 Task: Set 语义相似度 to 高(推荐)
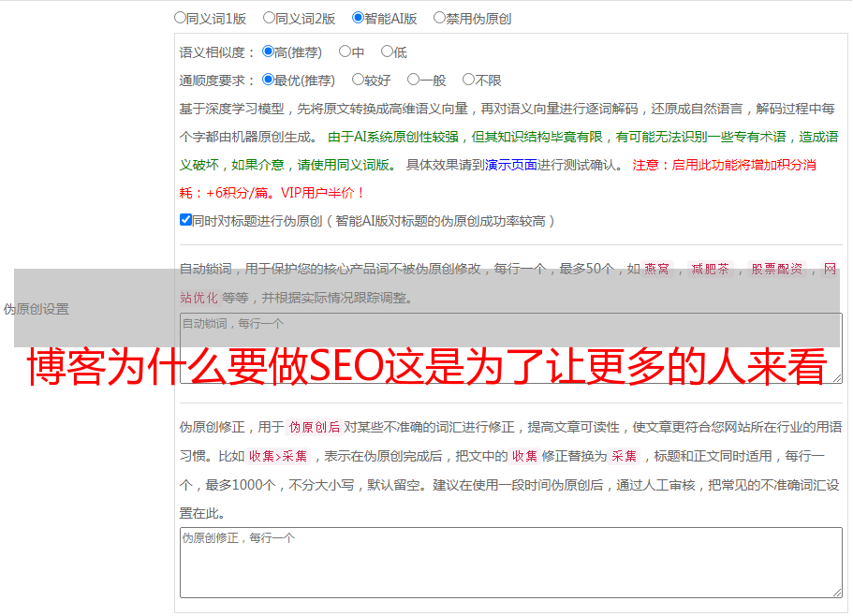269,52
